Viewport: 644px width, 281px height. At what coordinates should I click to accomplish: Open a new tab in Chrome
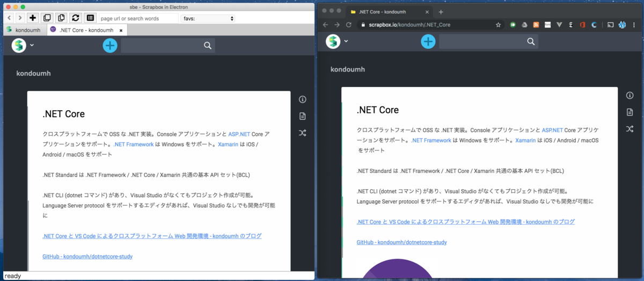tap(441, 12)
